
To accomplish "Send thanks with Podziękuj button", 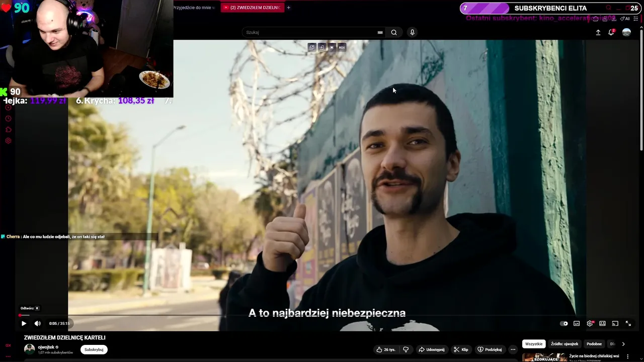I will pyautogui.click(x=490, y=349).
